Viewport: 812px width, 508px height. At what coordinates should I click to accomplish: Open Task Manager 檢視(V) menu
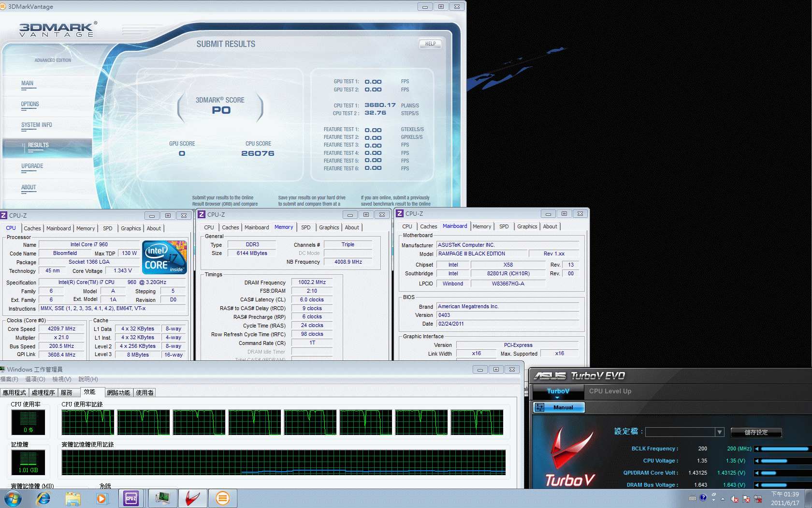pyautogui.click(x=62, y=379)
